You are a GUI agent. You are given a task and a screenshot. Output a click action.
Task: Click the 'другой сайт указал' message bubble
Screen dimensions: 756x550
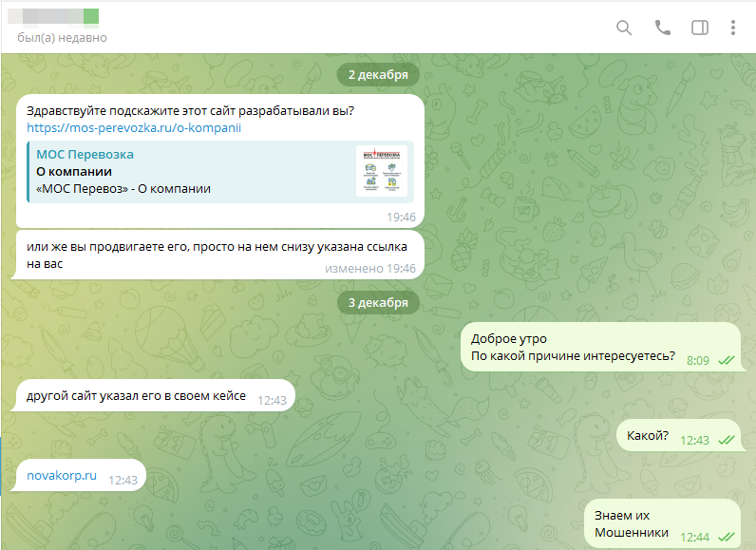click(x=137, y=396)
